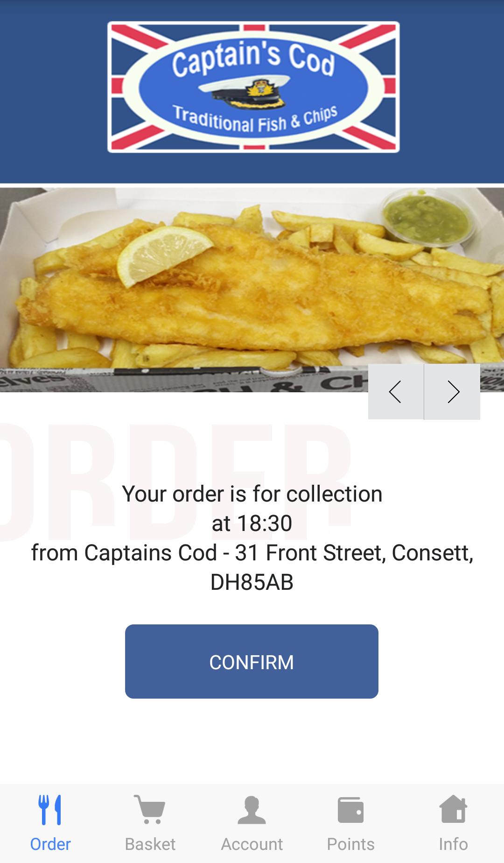Image resolution: width=504 pixels, height=863 pixels.
Task: Show previous slideshow image with left chevron
Action: (396, 392)
